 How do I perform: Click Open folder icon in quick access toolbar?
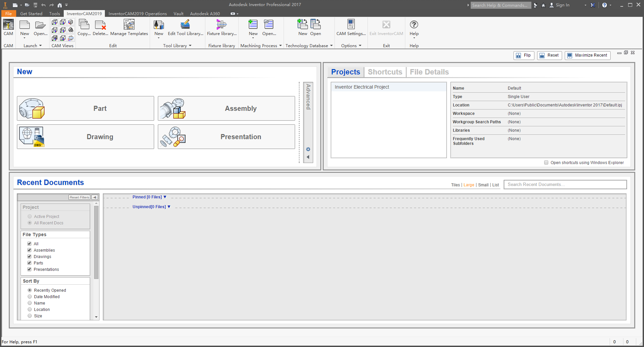pyautogui.click(x=27, y=5)
